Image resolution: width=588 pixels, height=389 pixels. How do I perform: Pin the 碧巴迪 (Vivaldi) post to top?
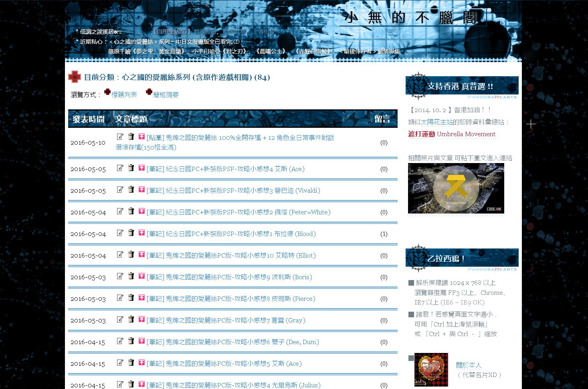[x=141, y=189]
